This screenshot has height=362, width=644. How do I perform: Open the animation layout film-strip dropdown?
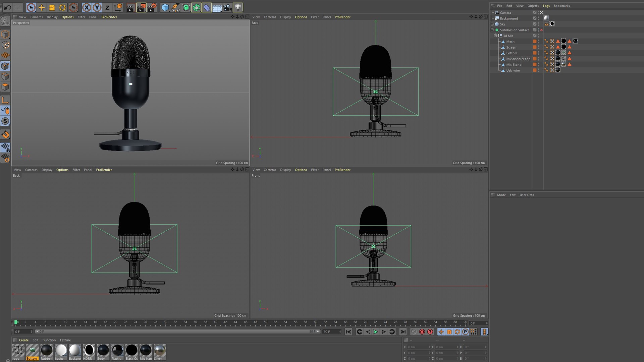pos(484,332)
